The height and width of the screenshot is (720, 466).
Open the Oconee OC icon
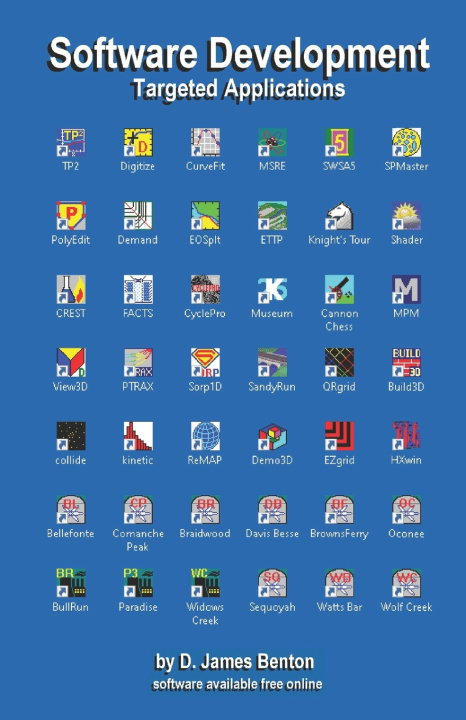[x=406, y=510]
